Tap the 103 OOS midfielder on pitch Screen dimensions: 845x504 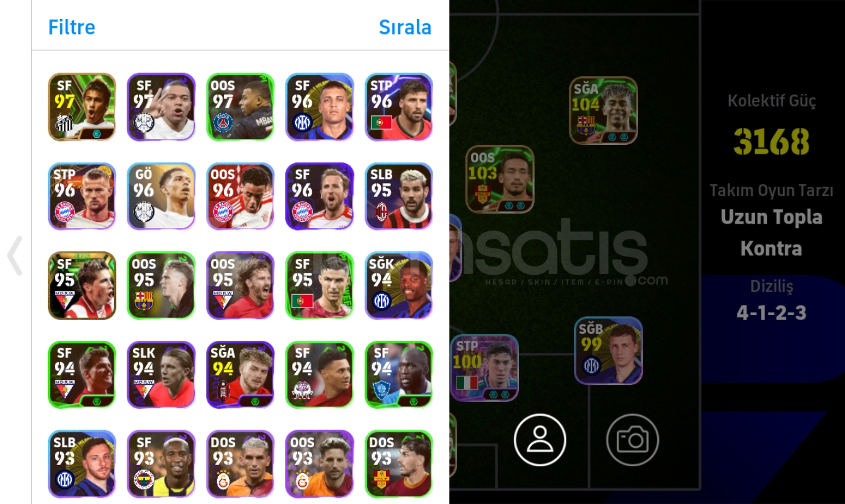point(500,179)
